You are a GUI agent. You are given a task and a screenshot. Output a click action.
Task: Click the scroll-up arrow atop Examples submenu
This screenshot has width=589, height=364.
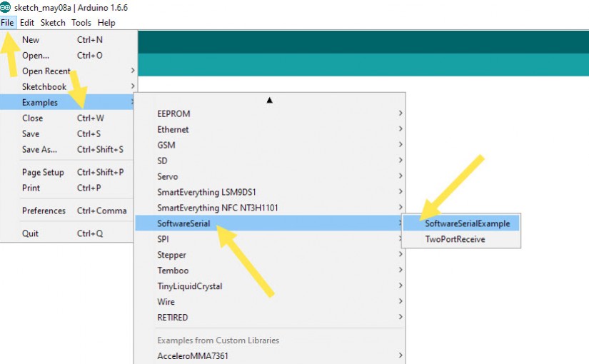(269, 100)
